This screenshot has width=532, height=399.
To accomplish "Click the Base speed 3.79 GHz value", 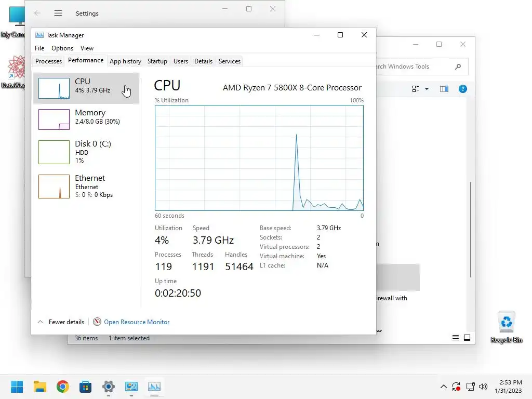I will coord(329,228).
